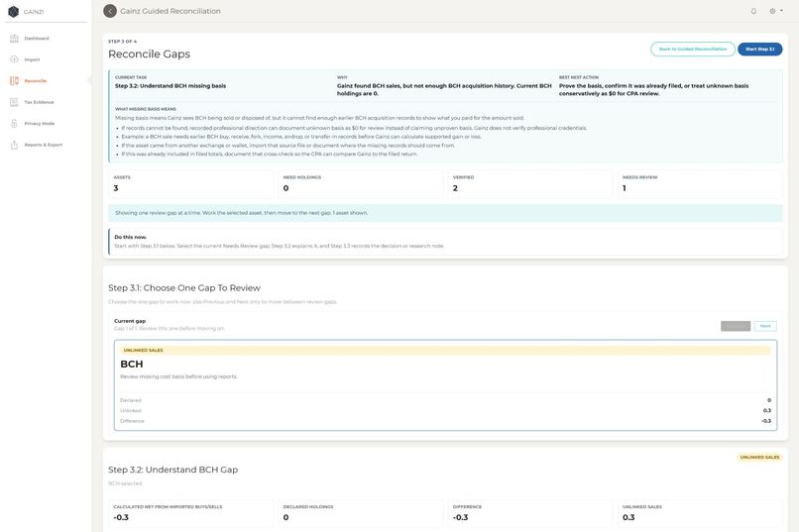Screen dimensions: 799x532
Task: Click the yellow Unlinked Sales badge by Step 3.2
Action: tap(759, 457)
